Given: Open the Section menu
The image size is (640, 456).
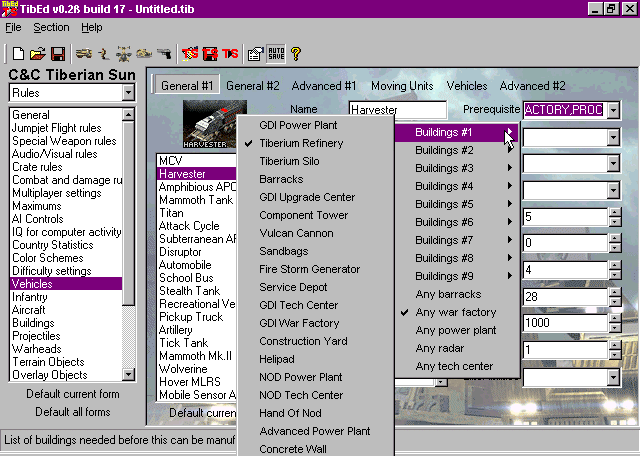Looking at the screenshot, I should [51, 27].
